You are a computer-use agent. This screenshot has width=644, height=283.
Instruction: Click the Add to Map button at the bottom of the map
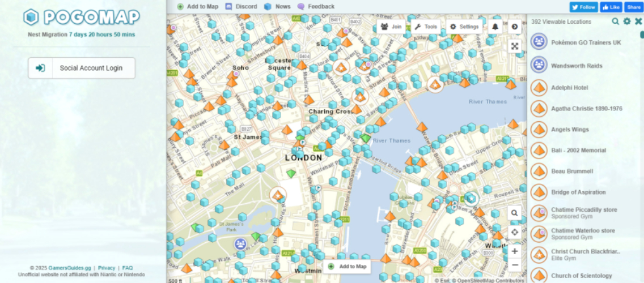pyautogui.click(x=347, y=267)
